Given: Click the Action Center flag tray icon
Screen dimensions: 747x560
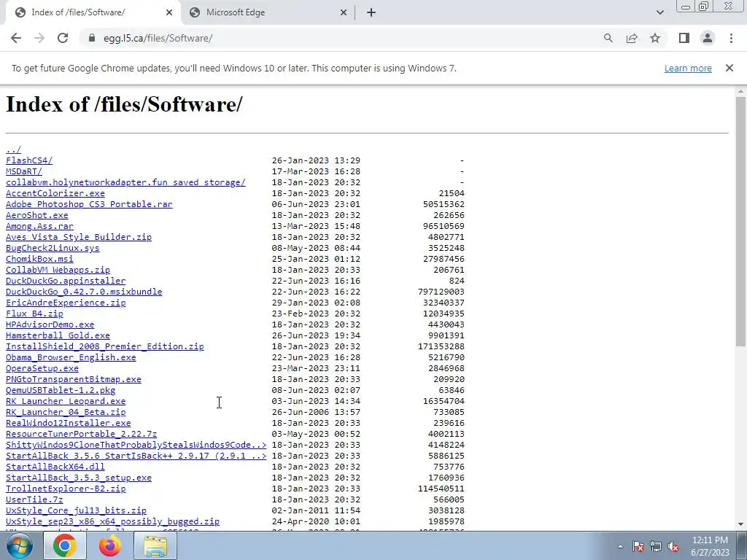Looking at the screenshot, I should click(638, 547).
